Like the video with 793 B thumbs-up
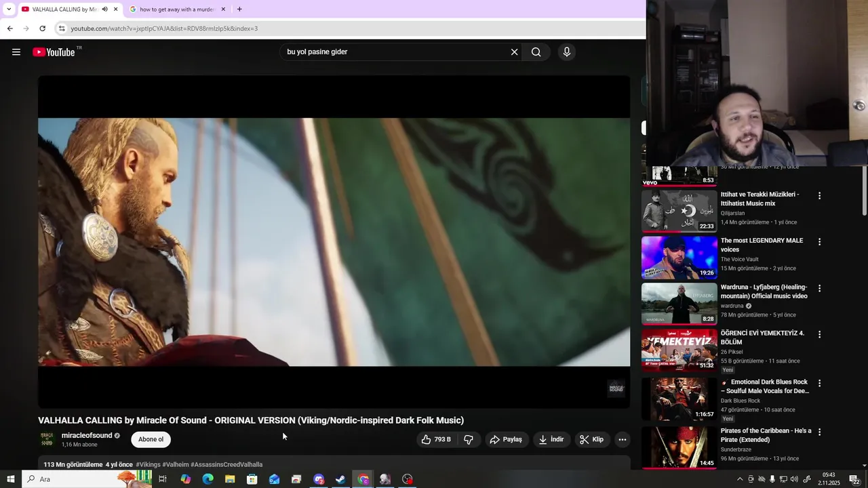This screenshot has width=868, height=488. tap(436, 439)
